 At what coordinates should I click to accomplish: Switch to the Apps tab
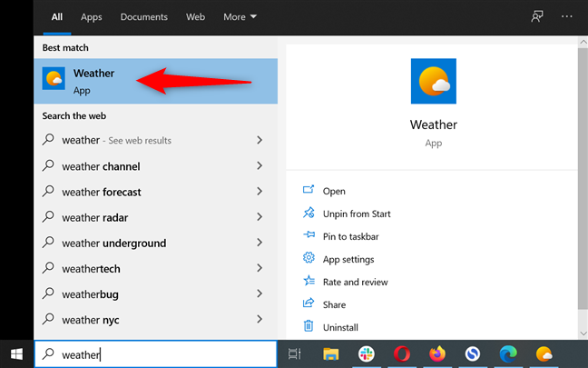[x=91, y=17]
